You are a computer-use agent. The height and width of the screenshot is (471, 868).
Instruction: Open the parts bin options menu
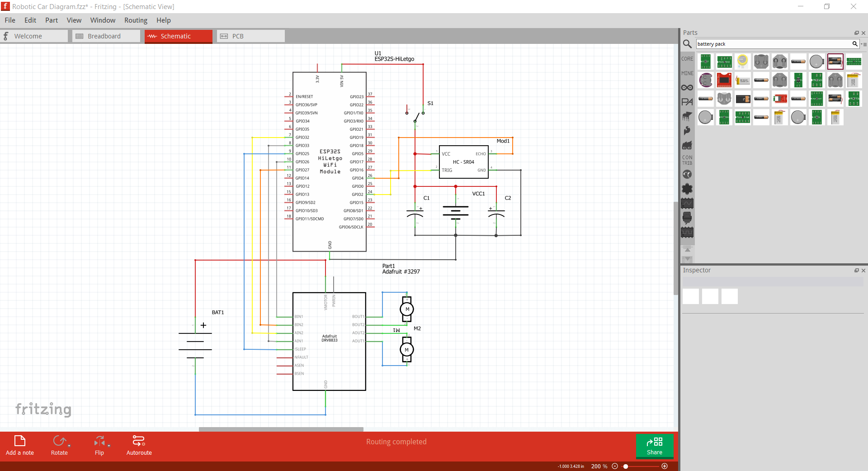click(x=864, y=44)
